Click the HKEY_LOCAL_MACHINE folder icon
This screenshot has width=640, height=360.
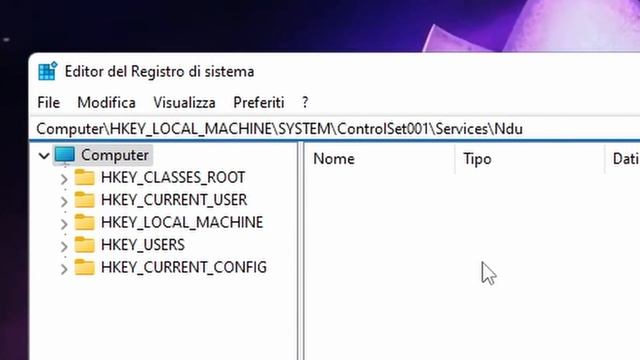[84, 222]
